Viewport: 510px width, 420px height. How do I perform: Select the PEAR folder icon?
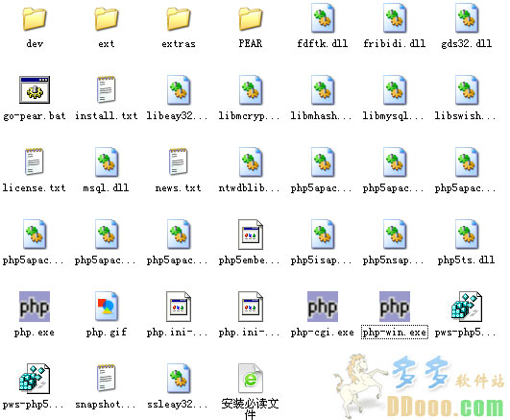click(251, 19)
